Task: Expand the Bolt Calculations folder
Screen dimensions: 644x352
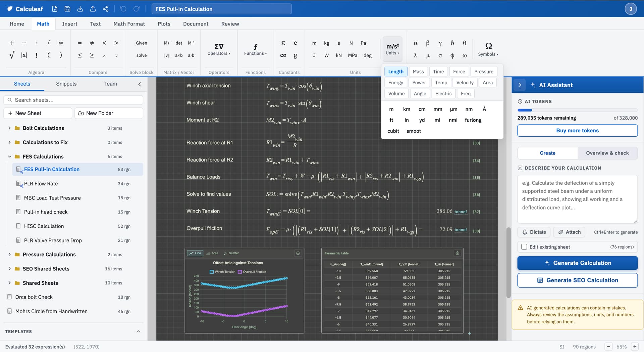Action: point(9,128)
